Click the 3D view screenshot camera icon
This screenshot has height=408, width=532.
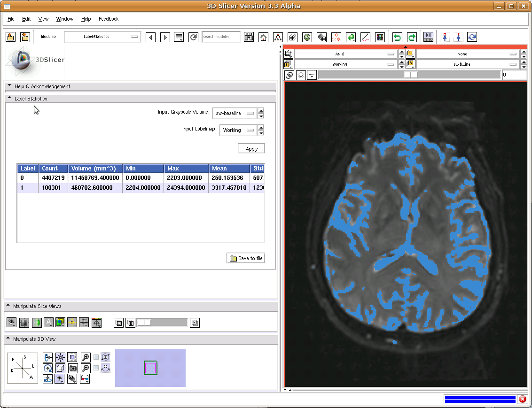73,368
